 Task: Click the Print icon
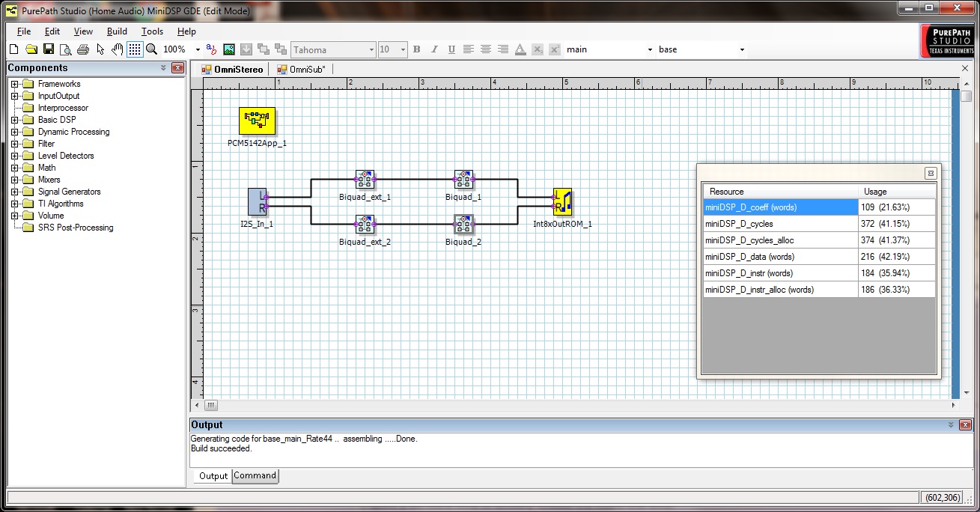82,49
